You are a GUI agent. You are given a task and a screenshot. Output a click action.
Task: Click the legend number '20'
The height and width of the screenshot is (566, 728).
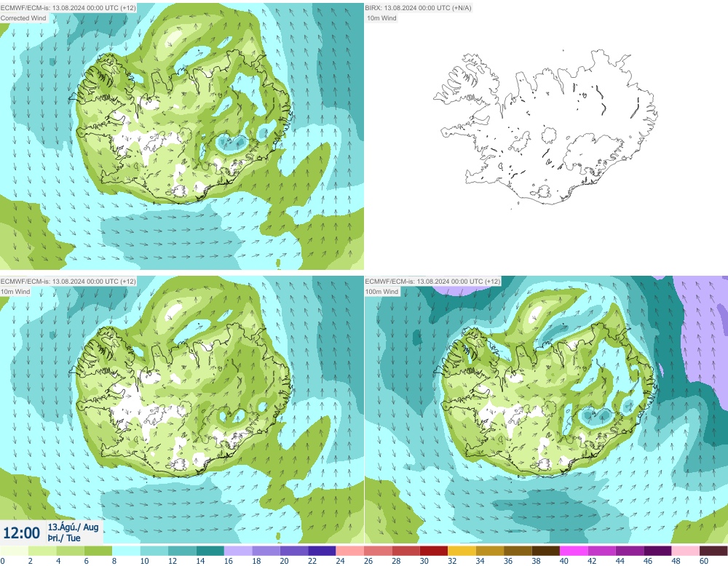pos(284,561)
